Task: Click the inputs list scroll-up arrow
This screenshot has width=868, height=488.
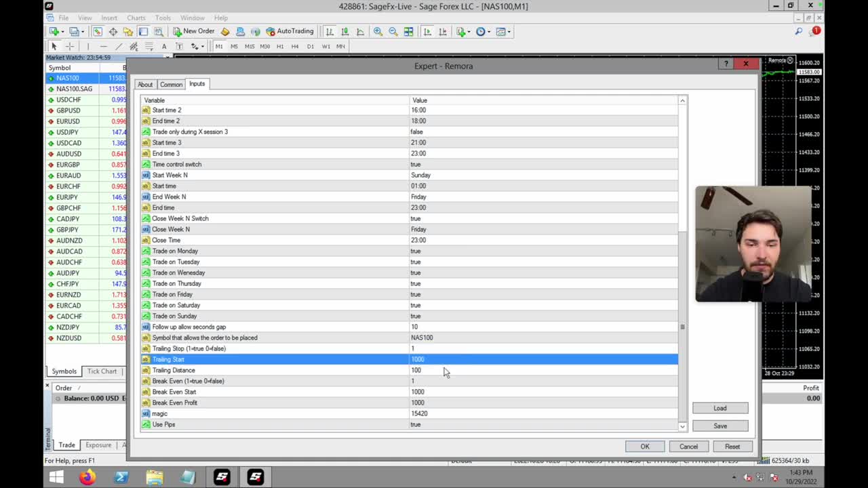Action: tap(682, 100)
